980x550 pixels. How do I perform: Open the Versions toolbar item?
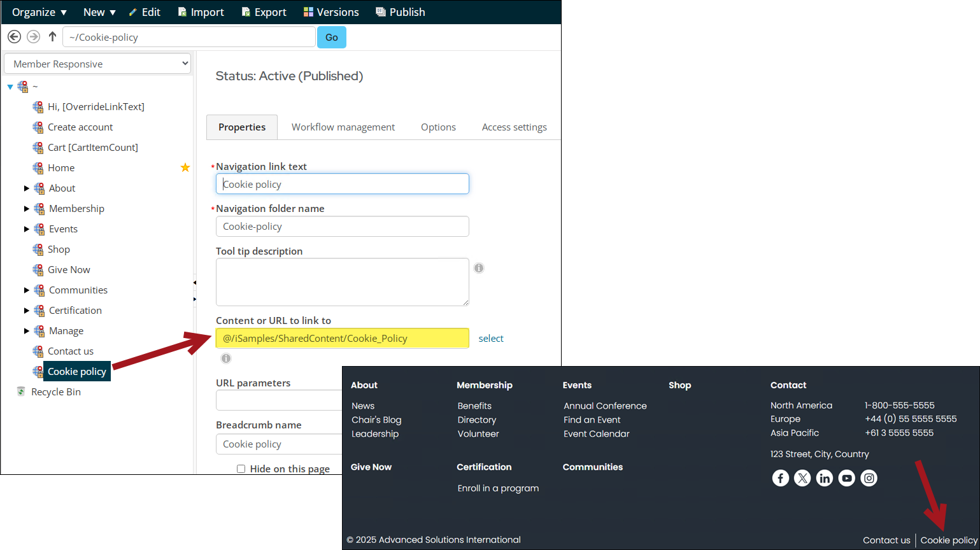pyautogui.click(x=331, y=12)
